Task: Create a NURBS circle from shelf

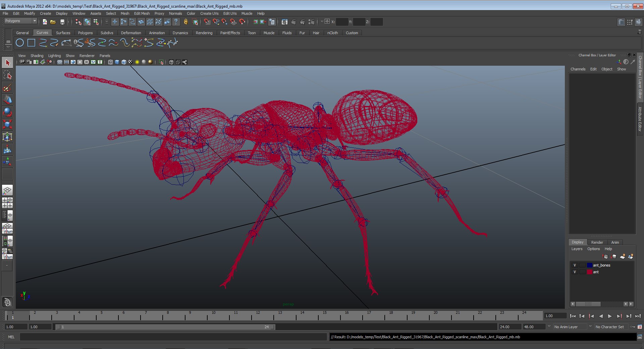Action: [20, 43]
